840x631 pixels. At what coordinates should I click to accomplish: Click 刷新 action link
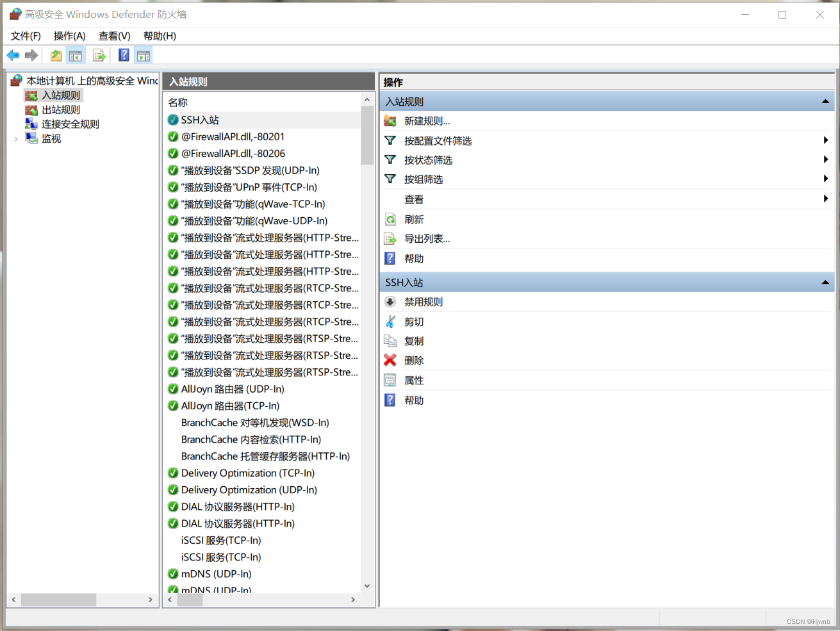[414, 220]
